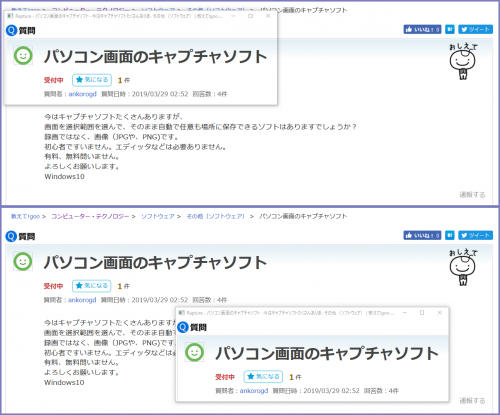Click the Rapture app icon in the lower floating window's title bar
Image resolution: width=500 pixels, height=415 pixels.
[181, 313]
